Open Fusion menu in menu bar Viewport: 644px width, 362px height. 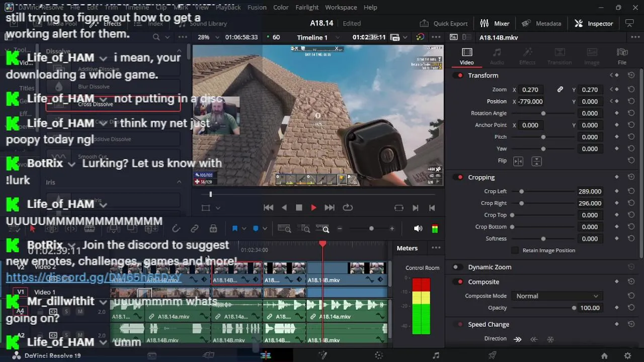pos(257,7)
